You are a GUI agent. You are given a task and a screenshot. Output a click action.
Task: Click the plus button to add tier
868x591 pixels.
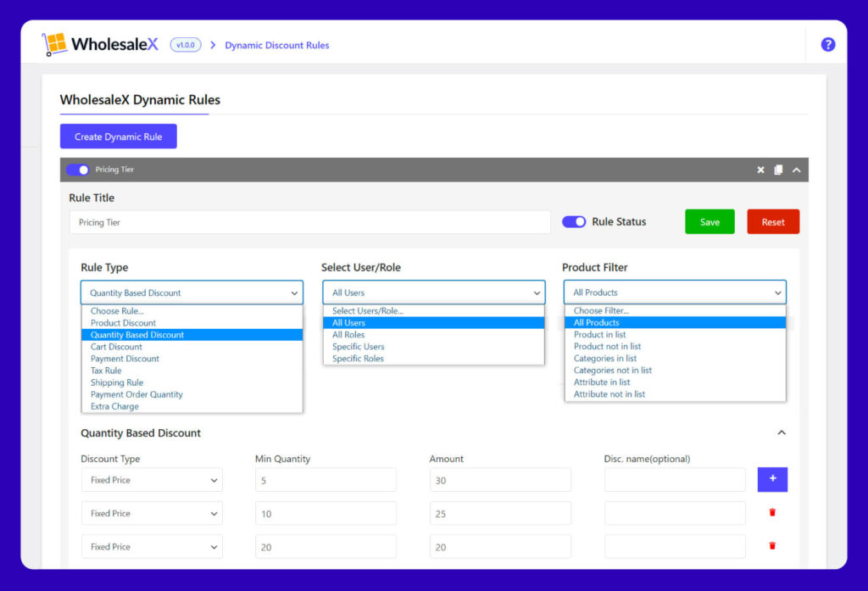point(772,480)
